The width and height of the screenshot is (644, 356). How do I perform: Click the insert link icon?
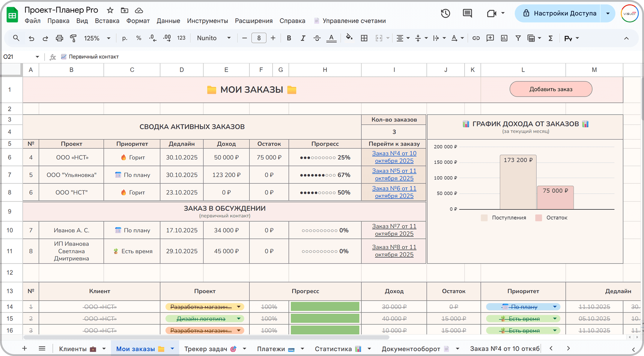tap(476, 38)
